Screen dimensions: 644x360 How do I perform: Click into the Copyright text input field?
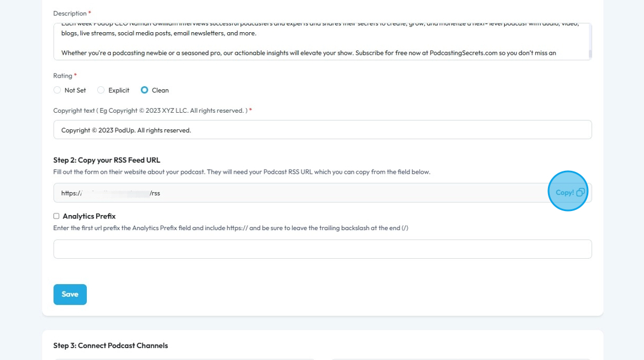(322, 130)
